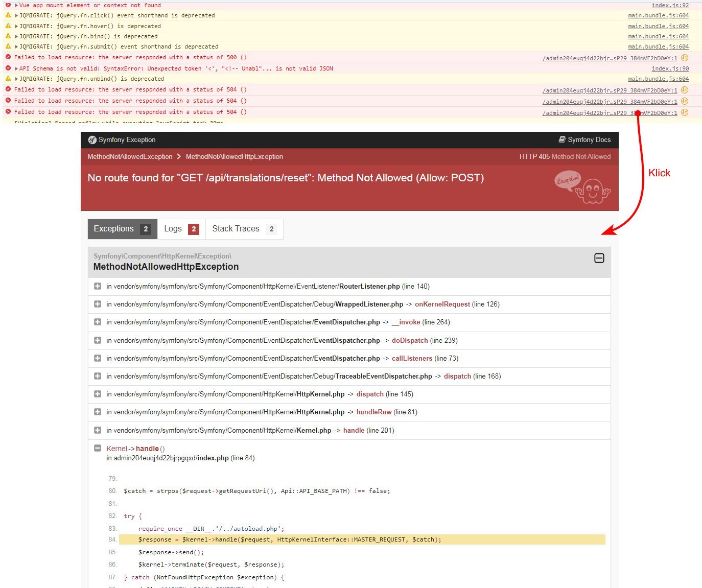
Task: Click the book icon next to Symfony Docs
Action: (562, 139)
